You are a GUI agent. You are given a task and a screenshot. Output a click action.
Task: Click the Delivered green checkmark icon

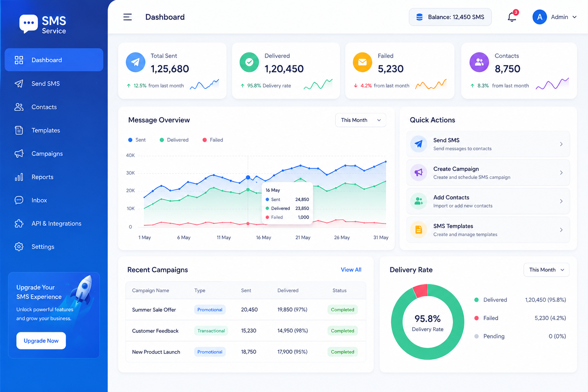pyautogui.click(x=249, y=62)
